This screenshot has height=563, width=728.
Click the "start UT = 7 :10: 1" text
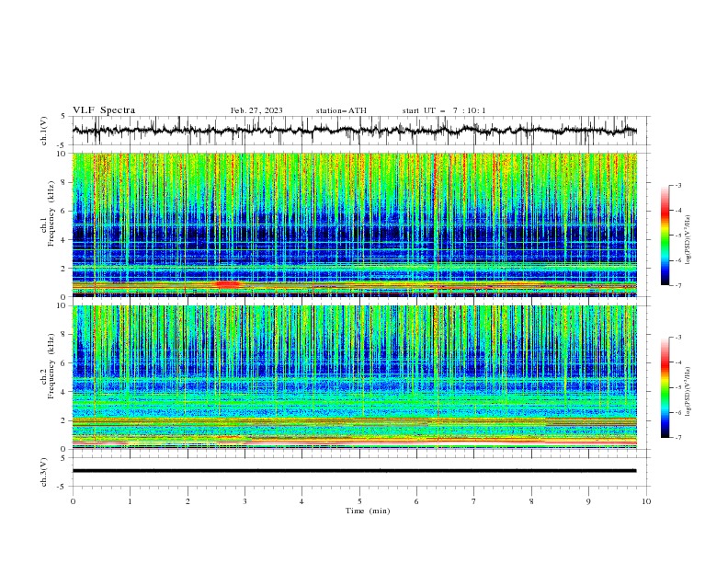click(x=444, y=110)
